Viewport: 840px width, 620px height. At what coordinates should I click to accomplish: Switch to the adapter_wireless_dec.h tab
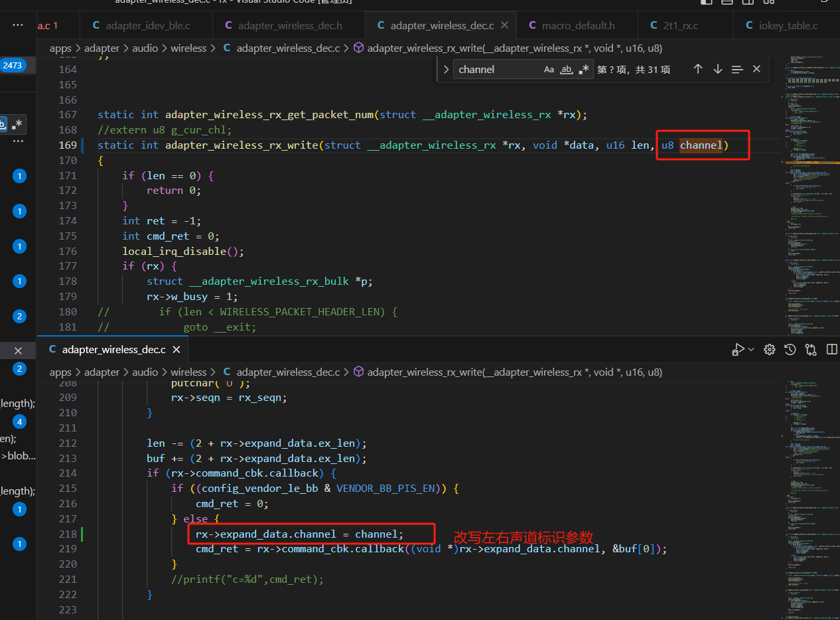pyautogui.click(x=289, y=25)
